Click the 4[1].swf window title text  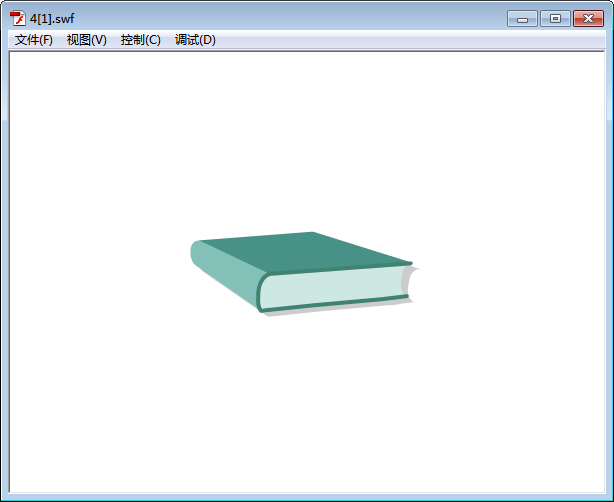[x=52, y=18]
